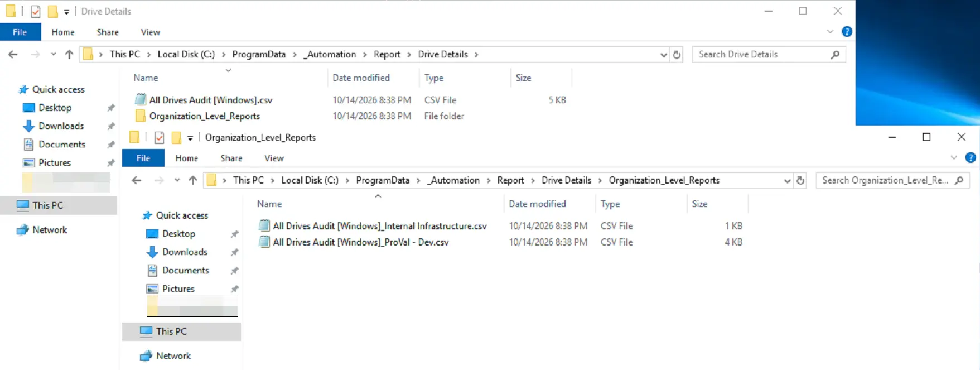Go up one level in Drive Details window
The image size is (980, 370).
pyautogui.click(x=69, y=54)
